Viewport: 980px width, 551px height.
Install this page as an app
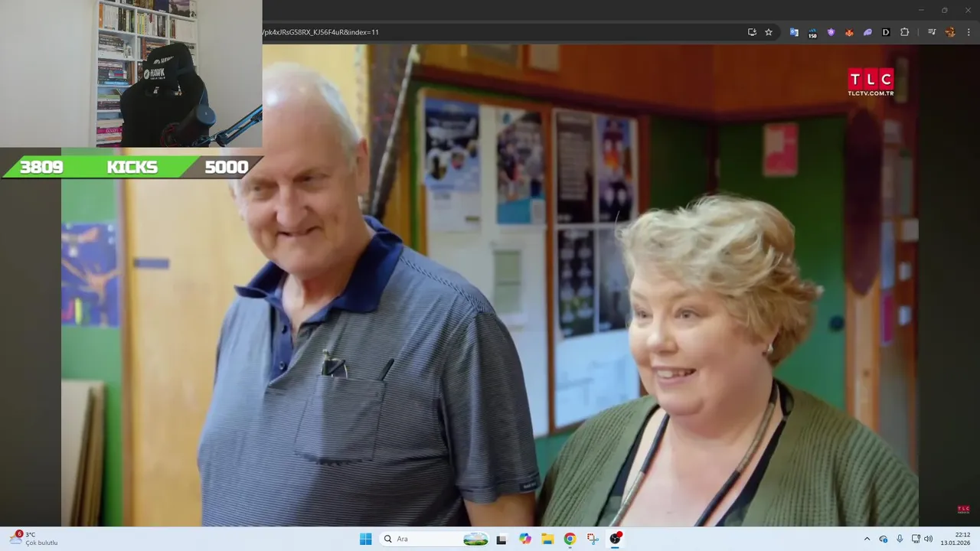pos(752,32)
